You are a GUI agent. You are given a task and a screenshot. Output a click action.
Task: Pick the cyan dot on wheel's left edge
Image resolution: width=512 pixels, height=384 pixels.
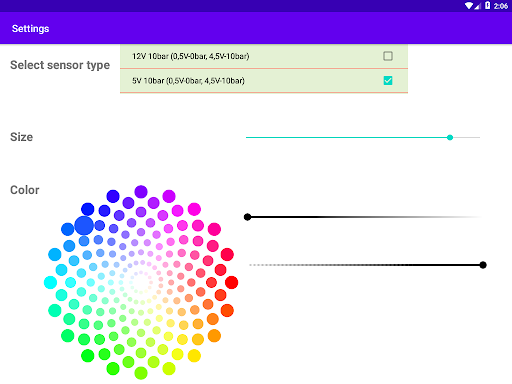click(x=50, y=282)
